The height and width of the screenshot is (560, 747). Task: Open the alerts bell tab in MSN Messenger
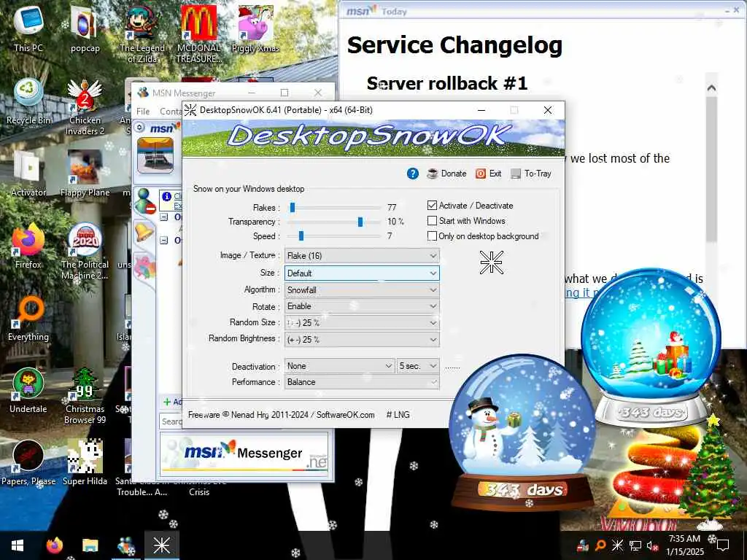pos(144,233)
